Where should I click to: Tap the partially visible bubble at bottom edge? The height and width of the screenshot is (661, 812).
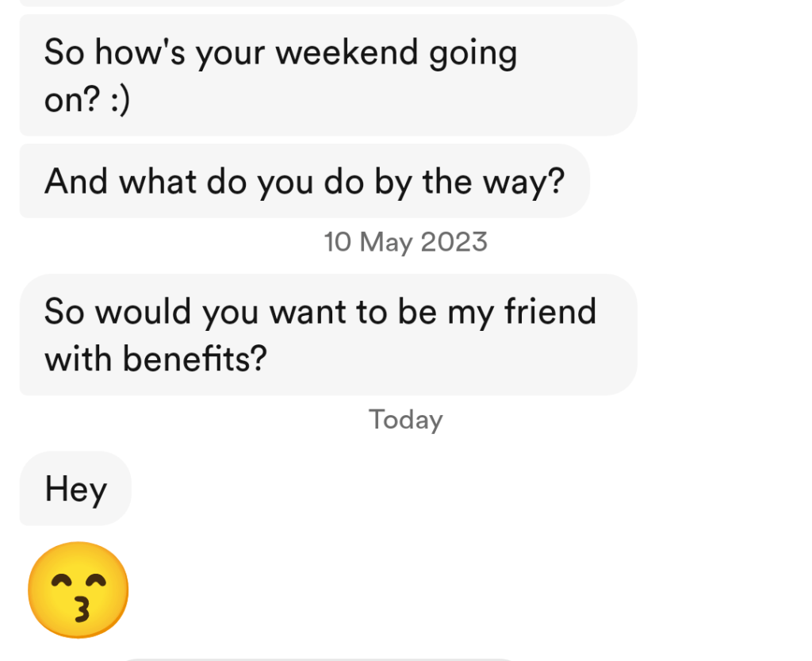pos(317,658)
